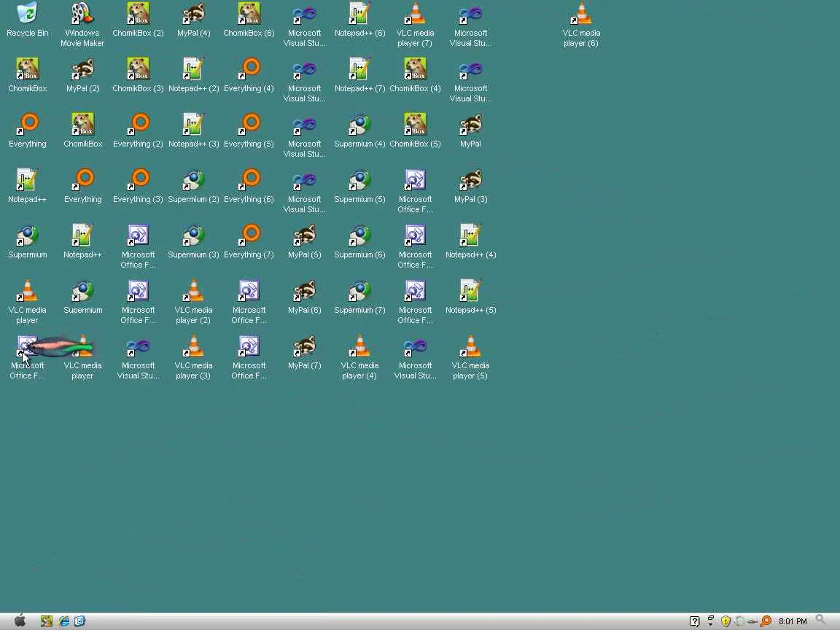The width and height of the screenshot is (840, 630).
Task: Select the Recycle Bin desktop icon
Action: click(27, 20)
